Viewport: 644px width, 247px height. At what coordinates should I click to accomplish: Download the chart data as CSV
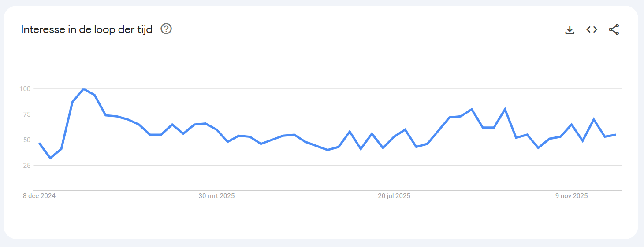570,30
